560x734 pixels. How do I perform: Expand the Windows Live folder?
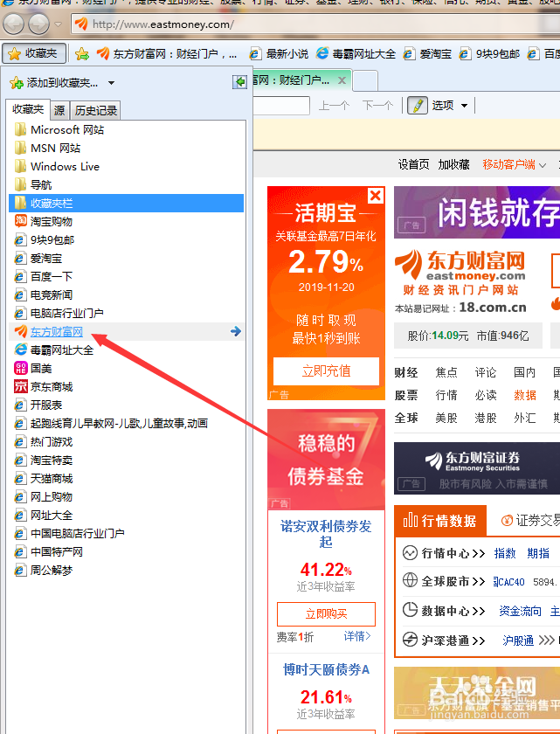tap(127, 166)
